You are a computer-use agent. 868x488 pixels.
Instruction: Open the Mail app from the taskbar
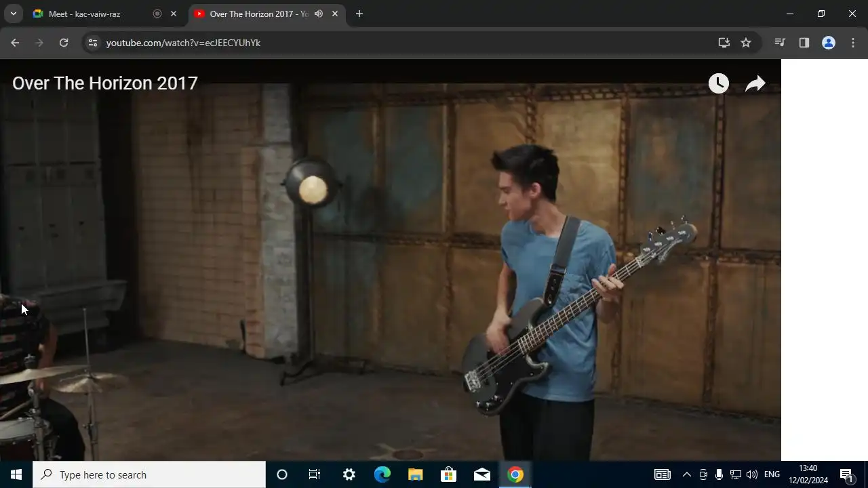pos(482,474)
